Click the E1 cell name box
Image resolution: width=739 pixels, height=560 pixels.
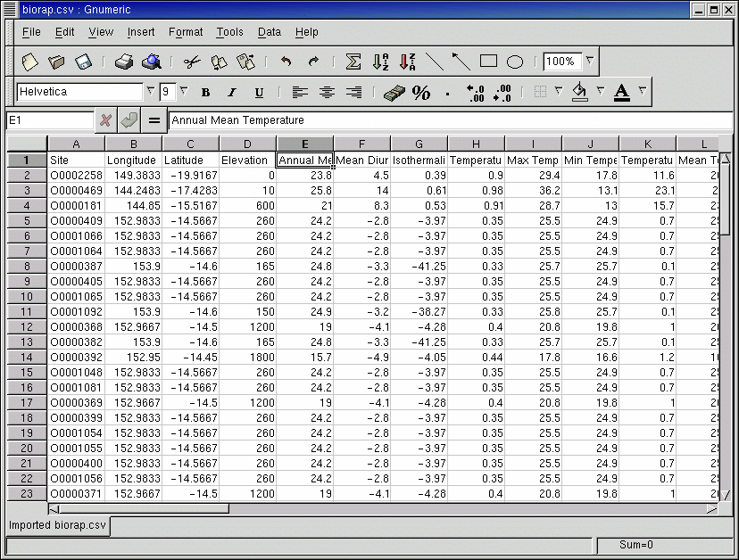coord(49,120)
